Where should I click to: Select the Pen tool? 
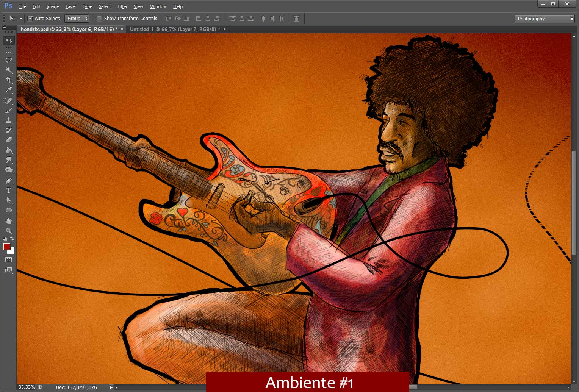[9, 181]
